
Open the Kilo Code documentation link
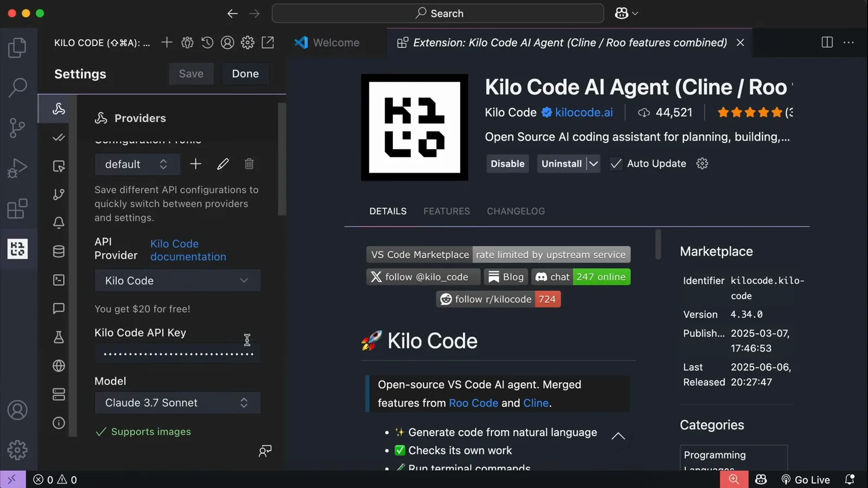[x=188, y=250]
